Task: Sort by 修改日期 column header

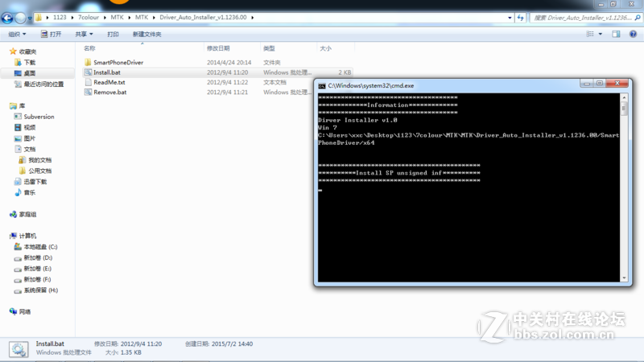Action: click(218, 48)
